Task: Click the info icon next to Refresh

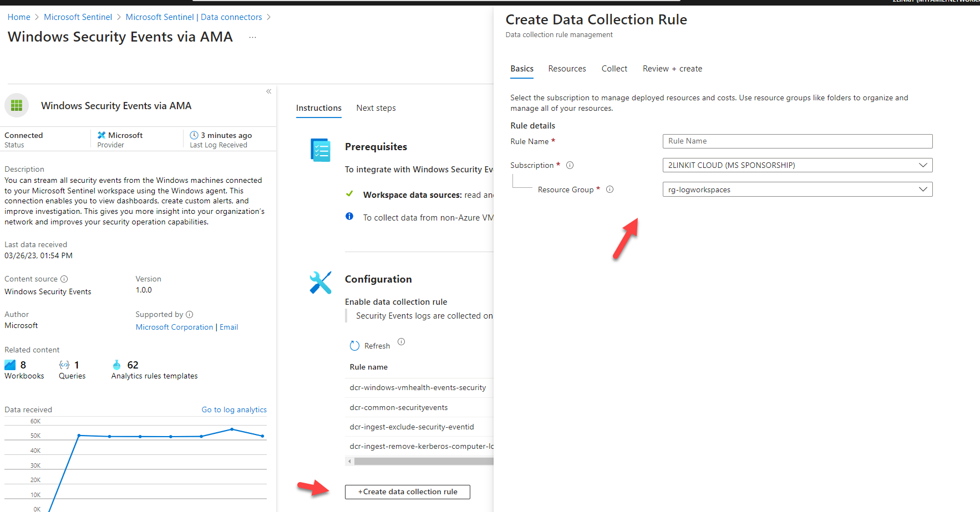Action: [401, 342]
